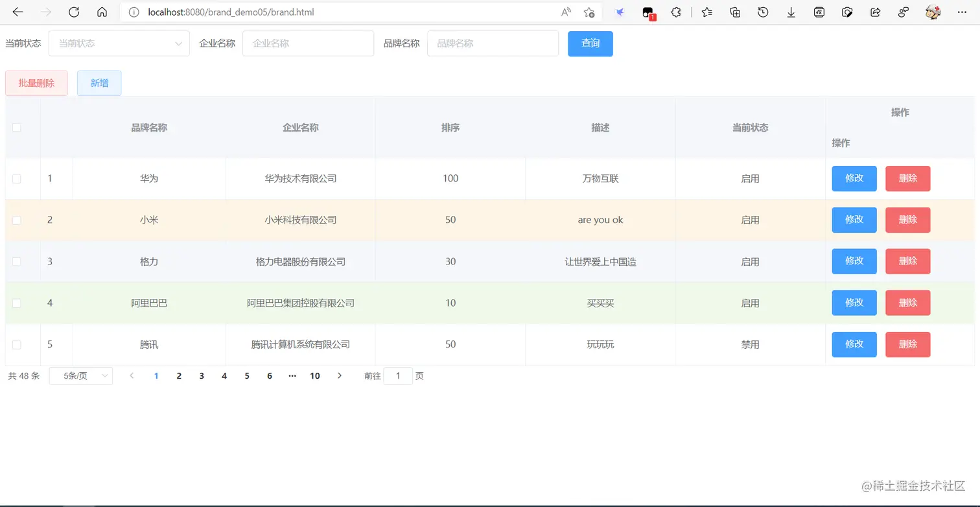Click the 排序 column header
The image size is (980, 507).
450,128
